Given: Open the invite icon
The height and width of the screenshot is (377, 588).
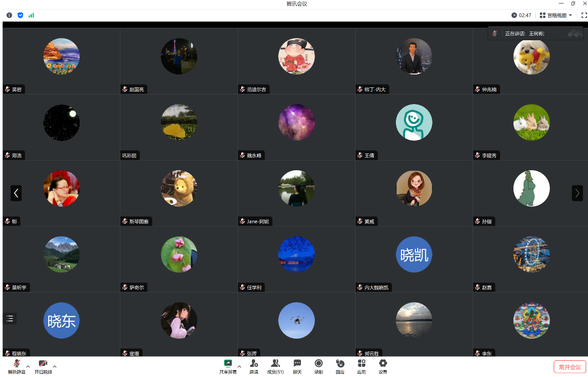Looking at the screenshot, I should coord(254,366).
